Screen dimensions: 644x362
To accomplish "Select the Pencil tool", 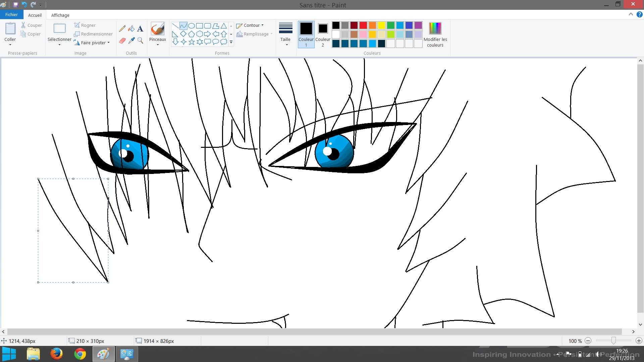I will [122, 29].
